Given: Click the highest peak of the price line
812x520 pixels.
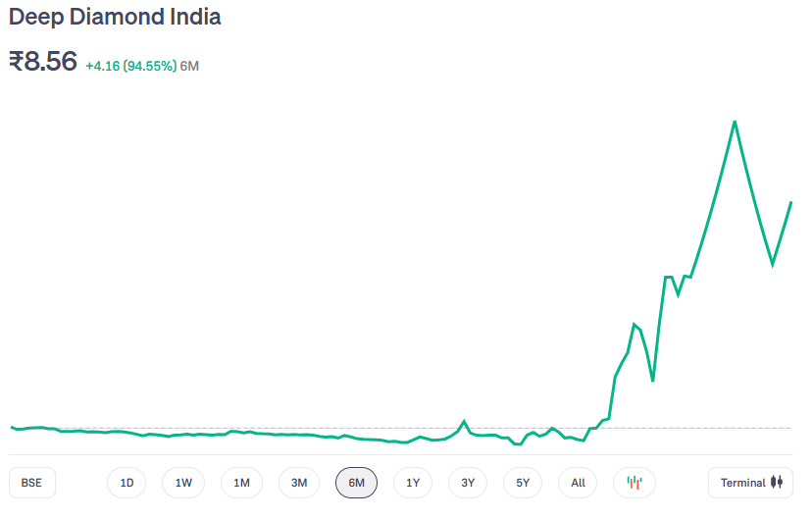Looking at the screenshot, I should (735, 122).
